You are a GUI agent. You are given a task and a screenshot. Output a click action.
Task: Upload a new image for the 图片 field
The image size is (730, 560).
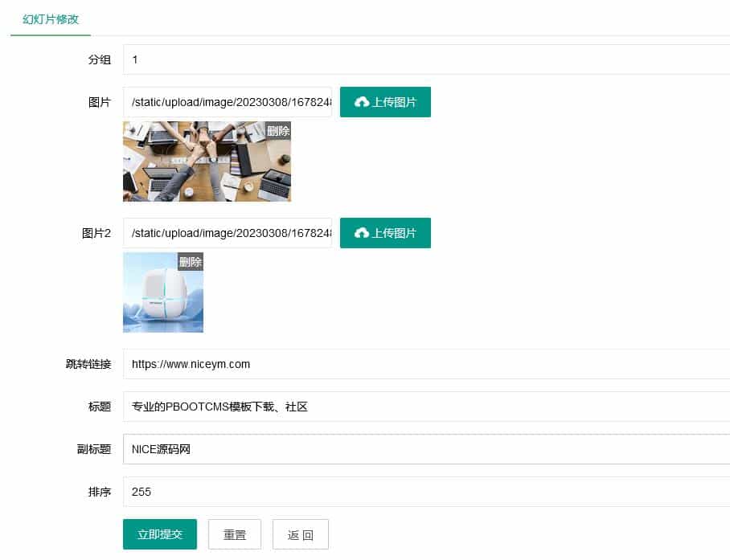(385, 101)
